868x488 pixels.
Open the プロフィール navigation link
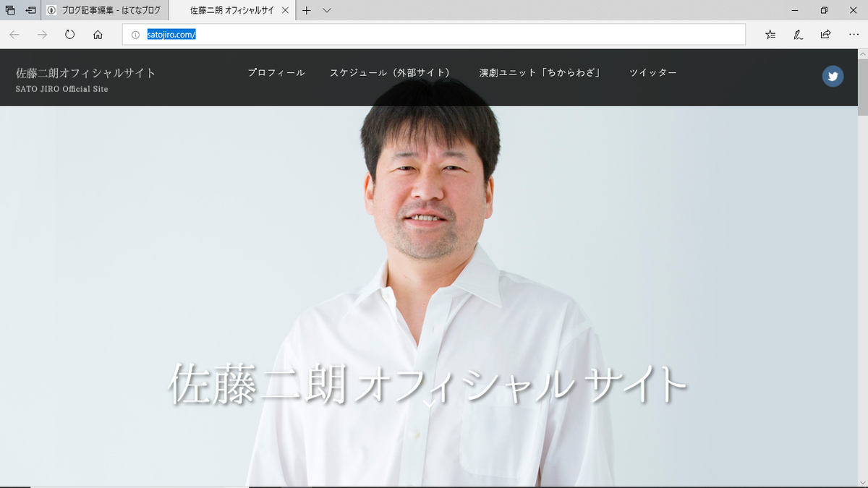[276, 72]
